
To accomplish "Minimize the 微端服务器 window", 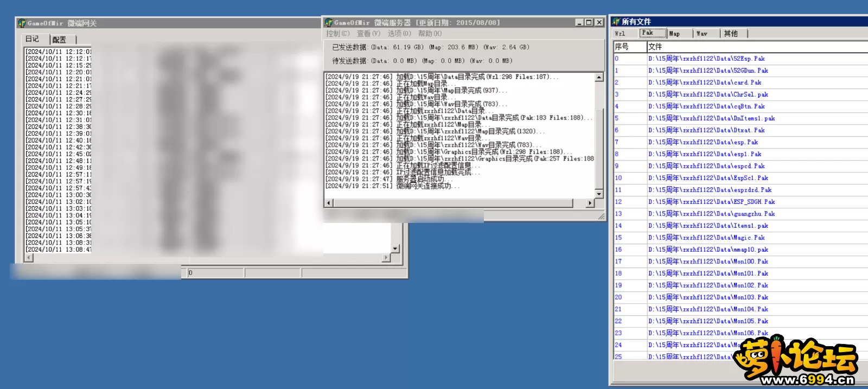I will point(579,22).
